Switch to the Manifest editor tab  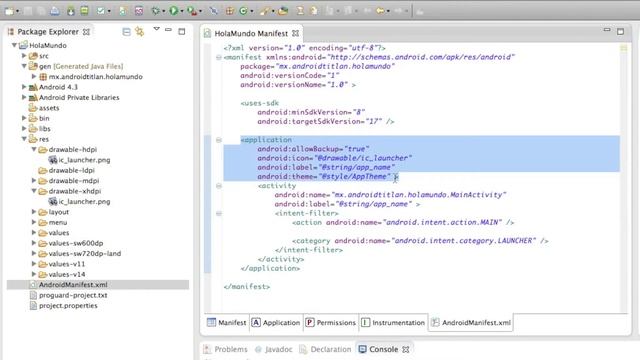point(227,322)
